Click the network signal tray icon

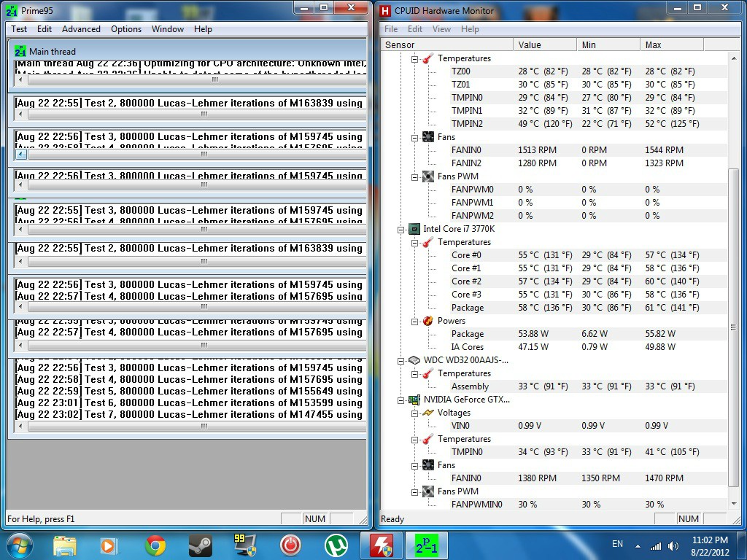pos(656,546)
